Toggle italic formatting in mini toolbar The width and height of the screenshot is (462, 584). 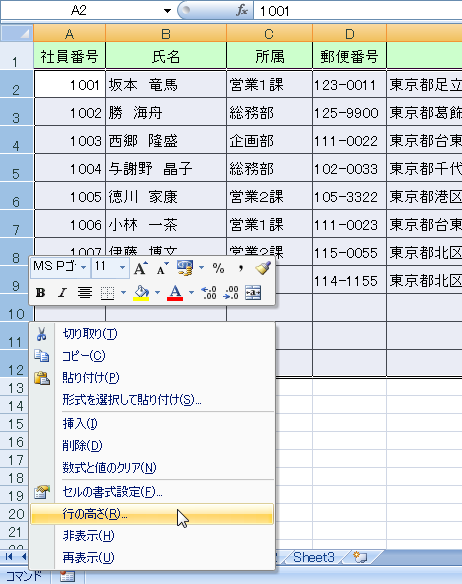point(62,293)
